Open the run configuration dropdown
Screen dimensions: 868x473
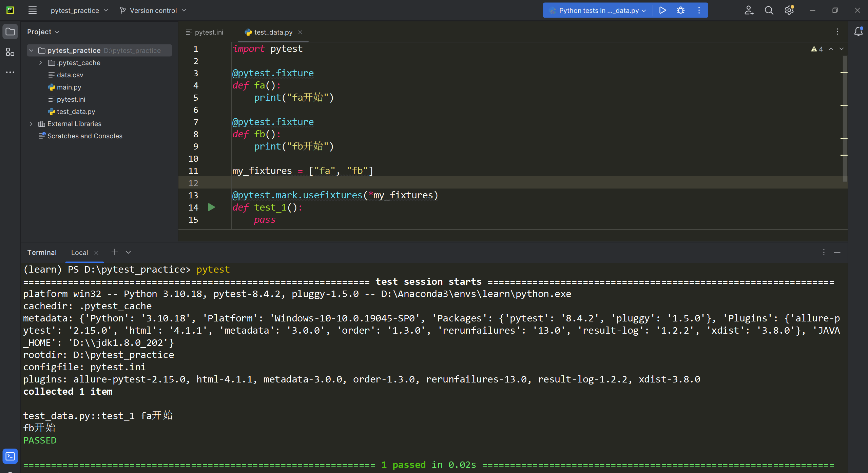click(x=599, y=11)
